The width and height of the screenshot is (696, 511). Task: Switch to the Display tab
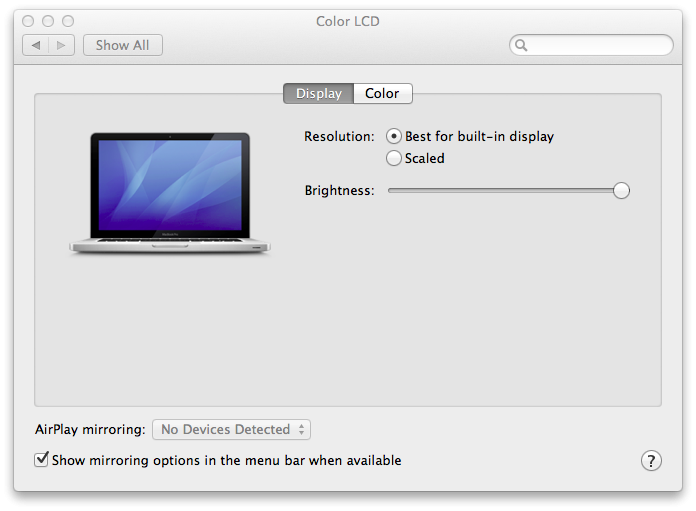[318, 93]
